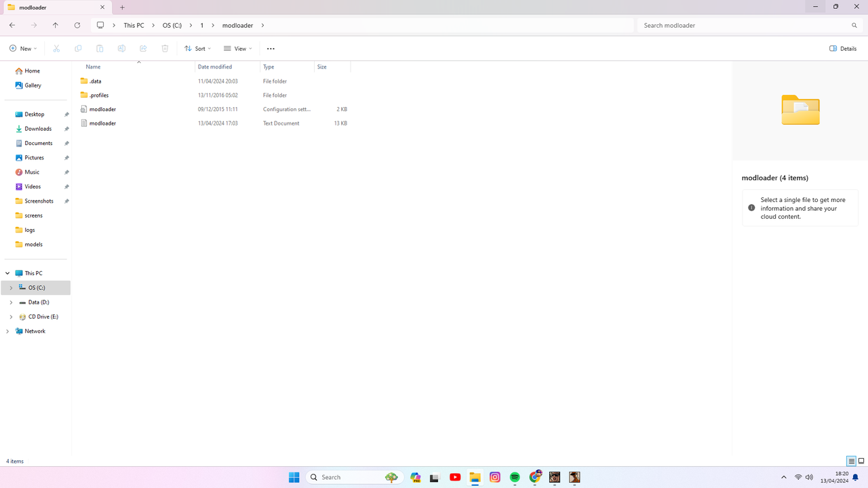Open the notification bell in system tray
This screenshot has width=868, height=488.
pyautogui.click(x=856, y=477)
